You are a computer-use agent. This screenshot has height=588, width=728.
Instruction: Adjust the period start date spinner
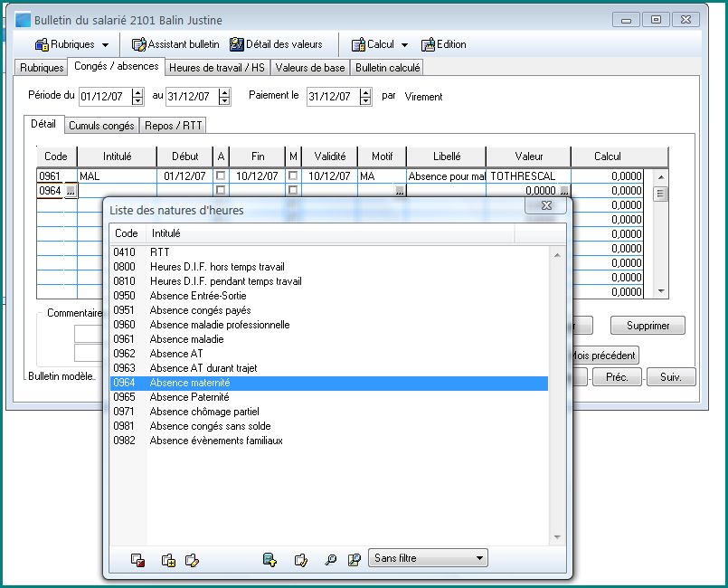[x=137, y=97]
